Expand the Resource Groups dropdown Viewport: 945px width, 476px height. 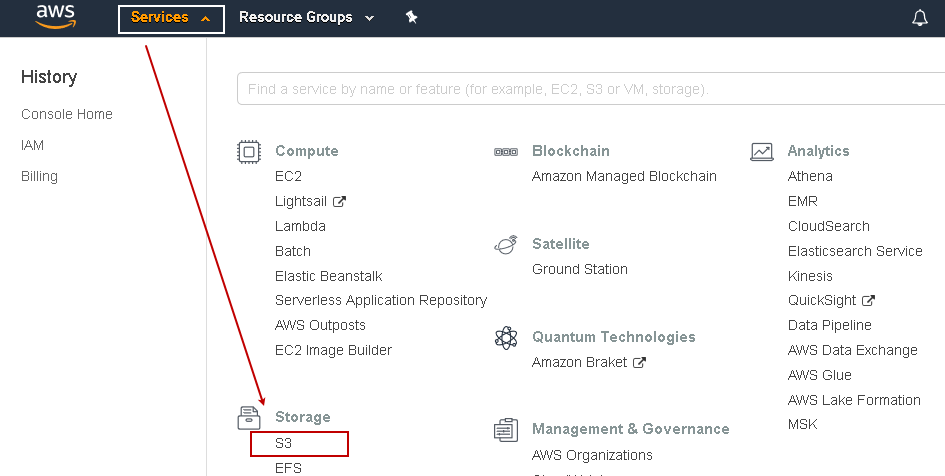pos(306,18)
